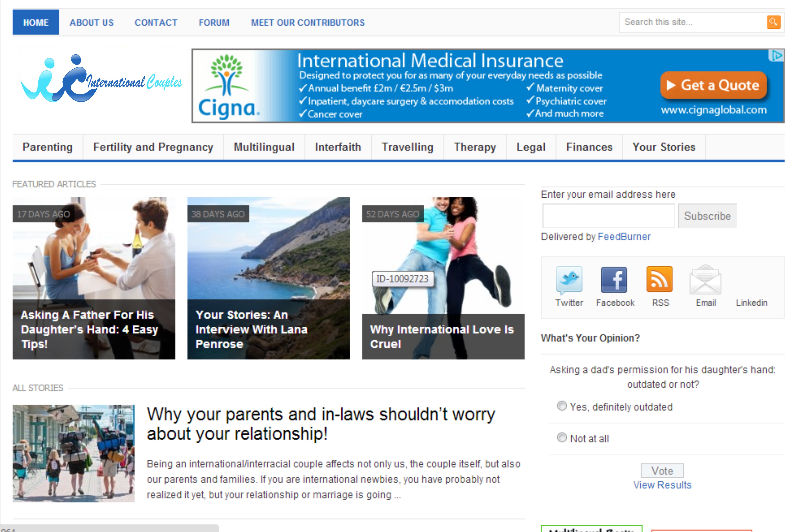
Task: Select "Yes, definitely outdated" radio option
Action: coord(562,406)
